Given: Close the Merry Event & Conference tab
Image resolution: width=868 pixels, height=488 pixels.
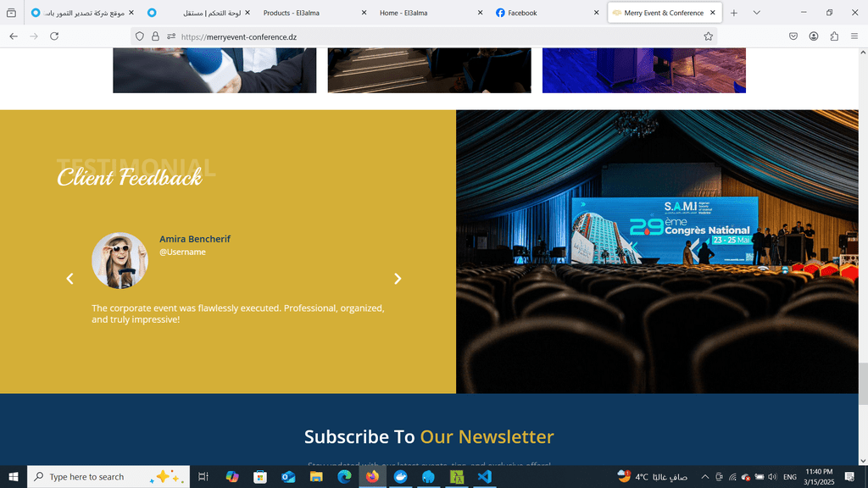Looking at the screenshot, I should [712, 13].
